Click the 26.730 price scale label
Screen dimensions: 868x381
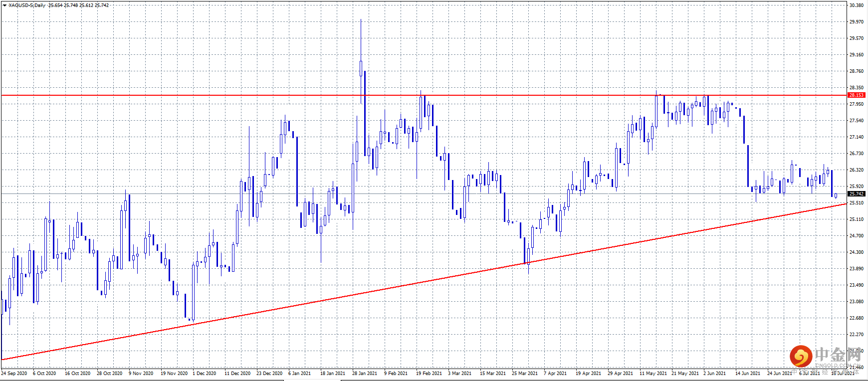[857, 154]
